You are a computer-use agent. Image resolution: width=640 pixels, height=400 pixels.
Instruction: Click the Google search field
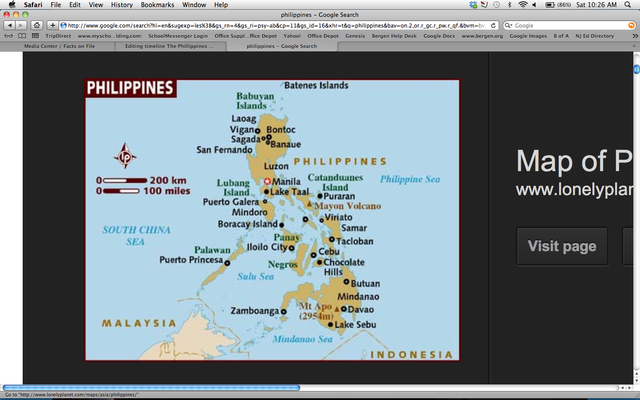coord(569,25)
